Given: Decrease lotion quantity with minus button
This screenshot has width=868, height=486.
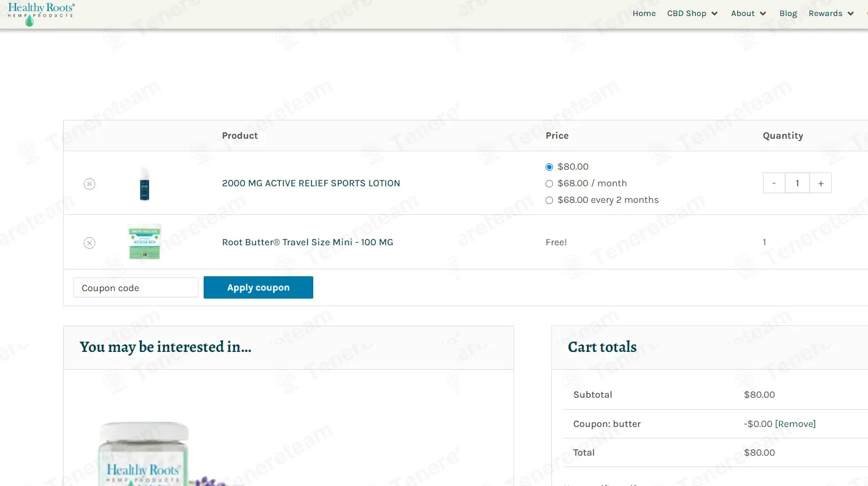Looking at the screenshot, I should [x=774, y=183].
